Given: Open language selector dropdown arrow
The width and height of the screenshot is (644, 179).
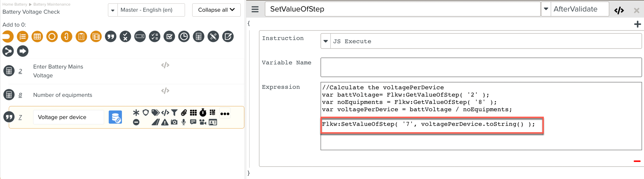Looking at the screenshot, I should tap(113, 10).
